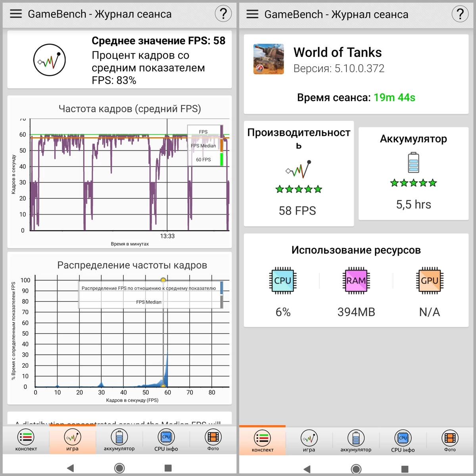Image resolution: width=476 pixels, height=476 pixels.
Task: Click the 13:33 time marker on FPS chart
Action: 167,236
